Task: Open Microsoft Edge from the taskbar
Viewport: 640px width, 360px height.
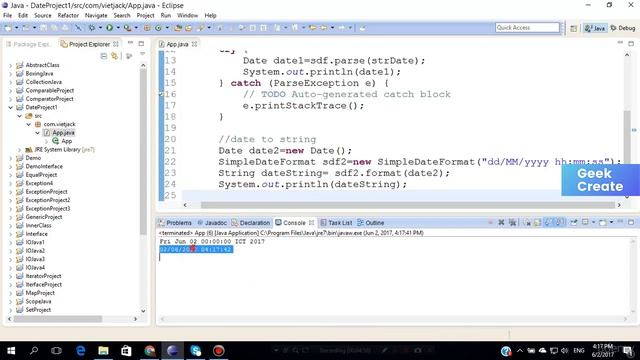Action: tap(81, 351)
